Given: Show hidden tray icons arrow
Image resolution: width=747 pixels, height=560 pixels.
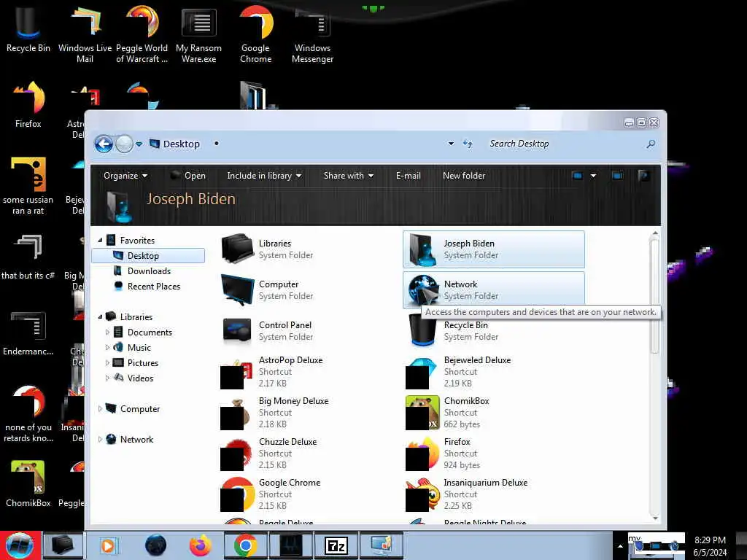Looking at the screenshot, I should pos(620,545).
